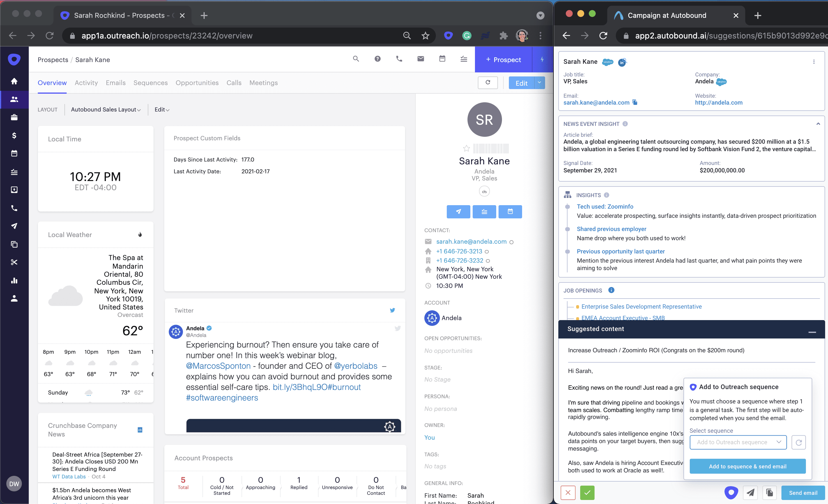Open the Enterprise Sales Development Representative link
Screen dimensions: 828x504
point(641,307)
